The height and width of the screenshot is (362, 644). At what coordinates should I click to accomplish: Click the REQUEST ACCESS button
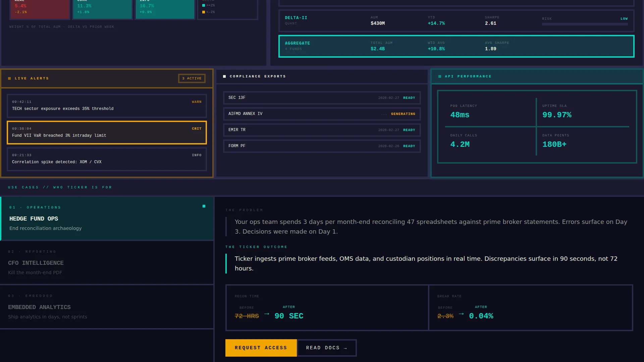click(261, 348)
